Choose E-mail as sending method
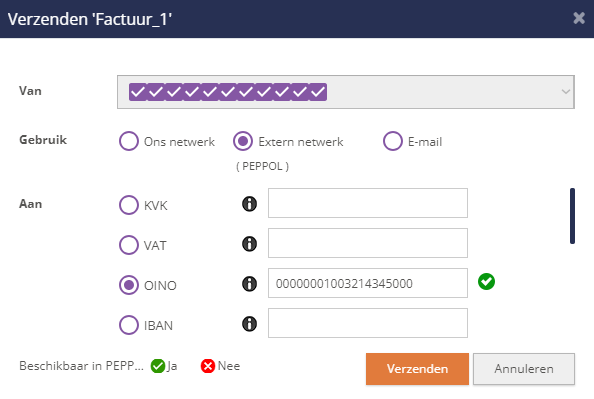 tap(392, 141)
